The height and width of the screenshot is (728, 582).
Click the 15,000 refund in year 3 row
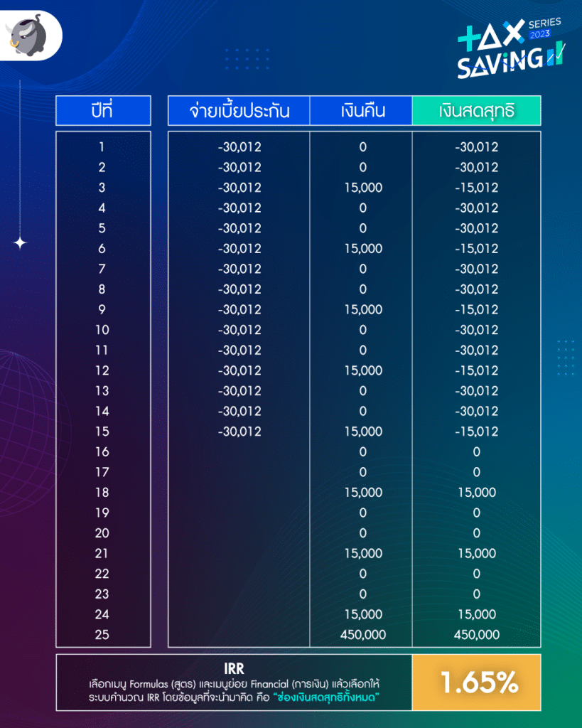362,188
